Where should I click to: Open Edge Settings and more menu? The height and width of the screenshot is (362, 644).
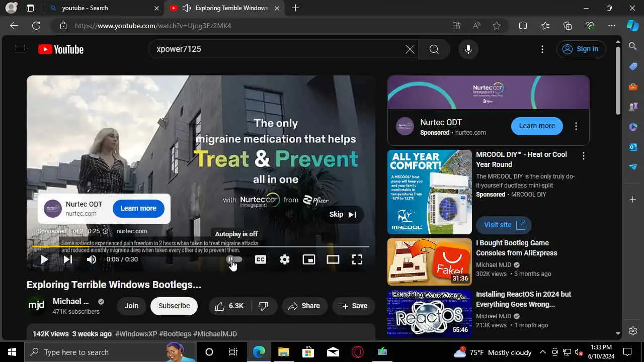[612, 26]
